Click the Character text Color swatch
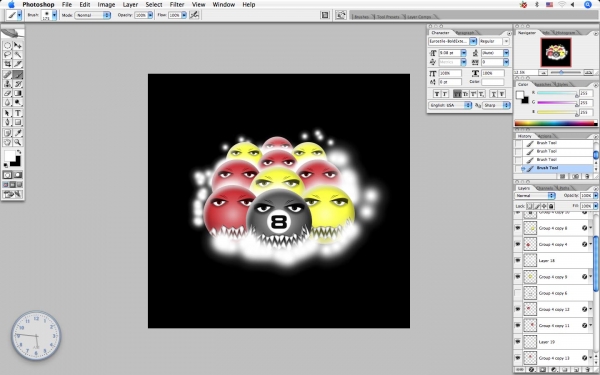 (x=493, y=82)
